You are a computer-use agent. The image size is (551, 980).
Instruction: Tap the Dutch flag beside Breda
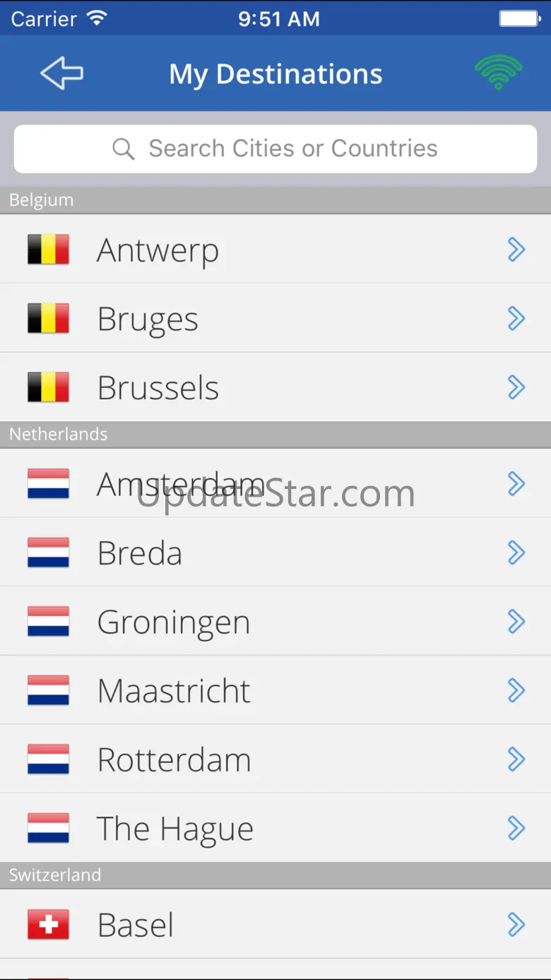point(48,553)
